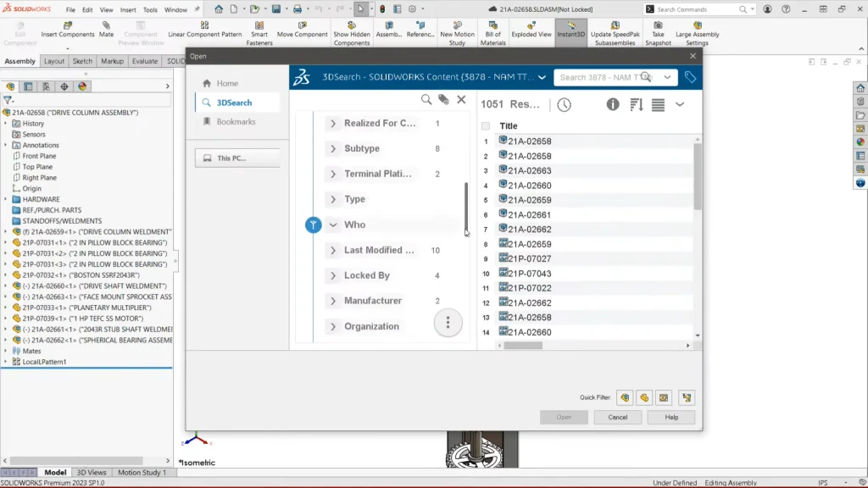The width and height of the screenshot is (868, 488).
Task: Click the sort results icon
Action: (636, 105)
